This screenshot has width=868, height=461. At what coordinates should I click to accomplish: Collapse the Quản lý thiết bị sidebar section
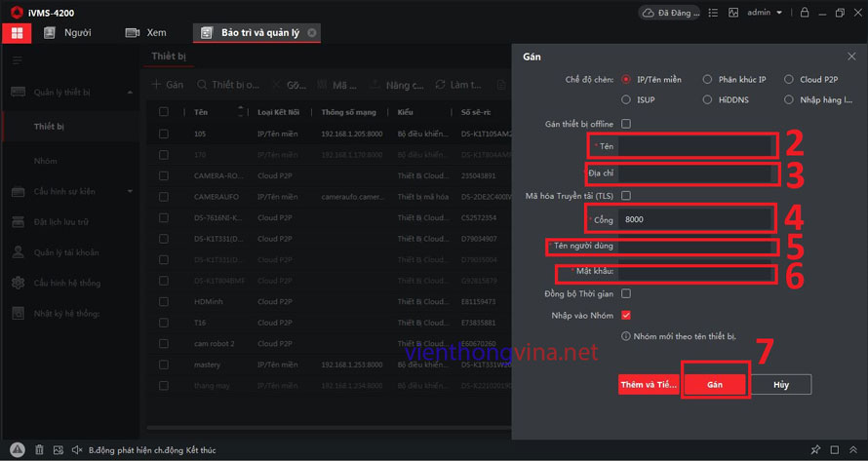point(130,93)
